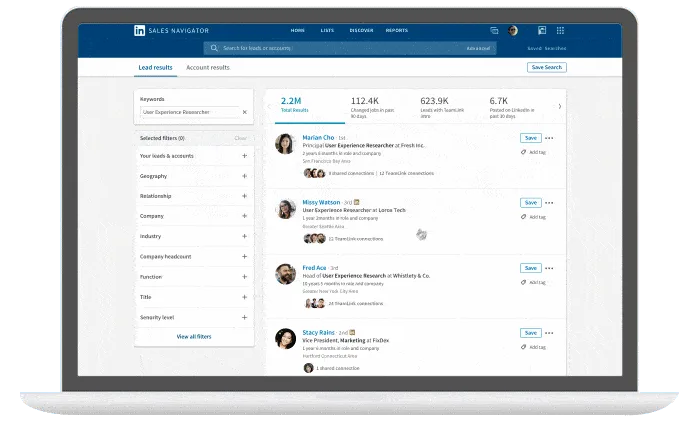Select the 112.4K Changed jobs stat
This screenshot has height=431, width=700.
[373, 107]
